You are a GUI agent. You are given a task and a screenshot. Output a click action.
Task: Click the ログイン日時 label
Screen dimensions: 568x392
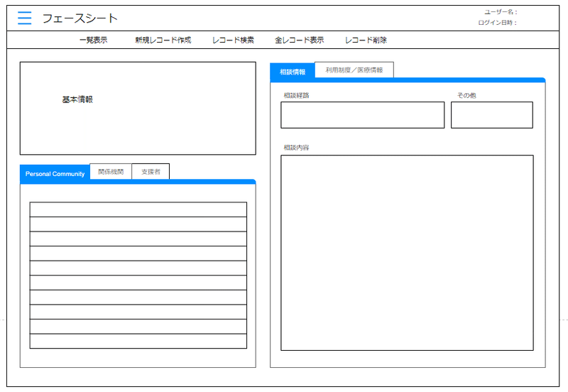tap(498, 23)
